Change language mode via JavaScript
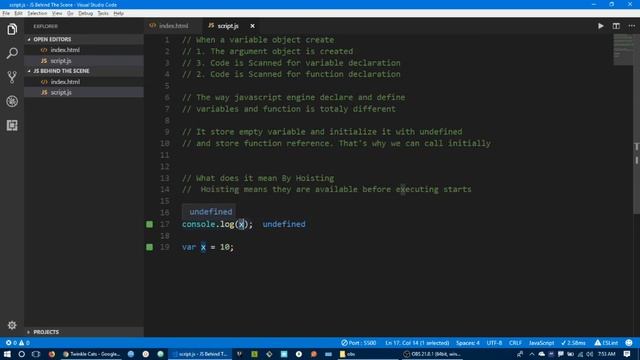 pyautogui.click(x=541, y=343)
